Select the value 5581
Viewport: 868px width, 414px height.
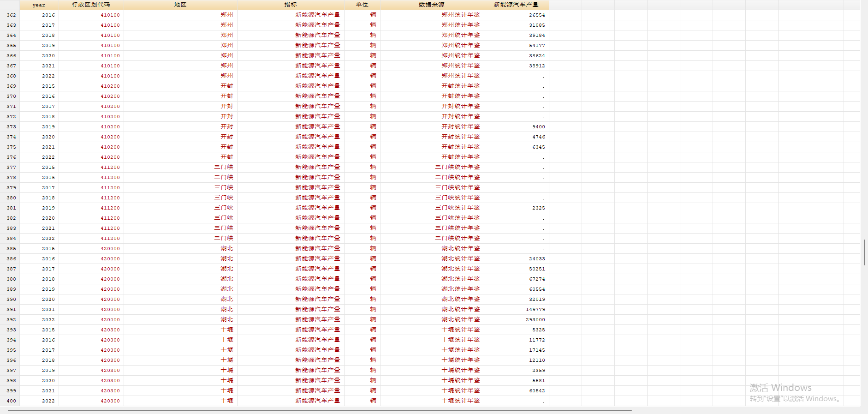click(539, 381)
